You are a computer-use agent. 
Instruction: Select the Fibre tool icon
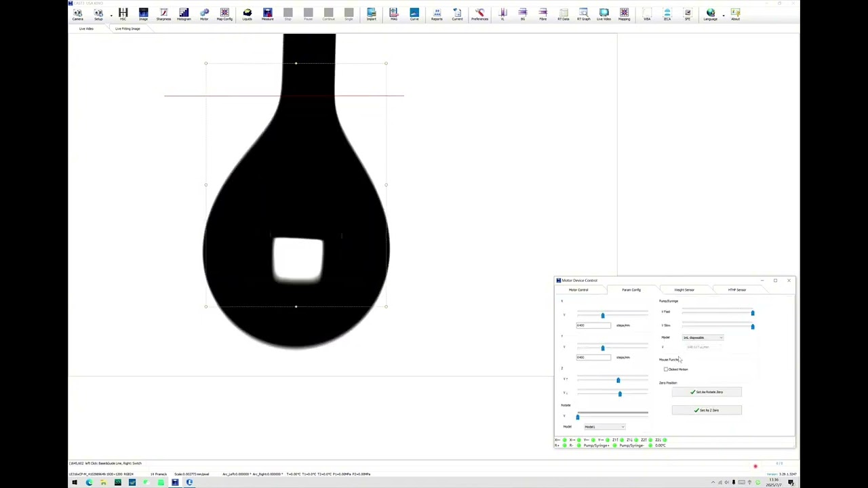542,14
